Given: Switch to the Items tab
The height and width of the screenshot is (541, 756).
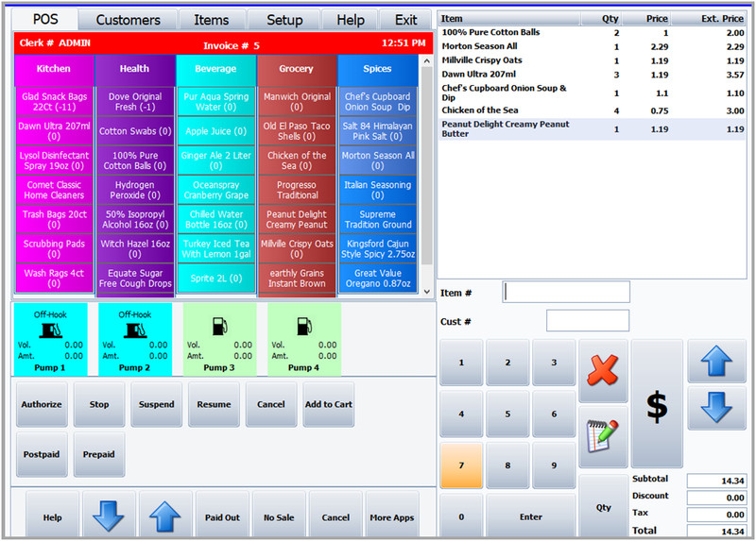Looking at the screenshot, I should 212,20.
